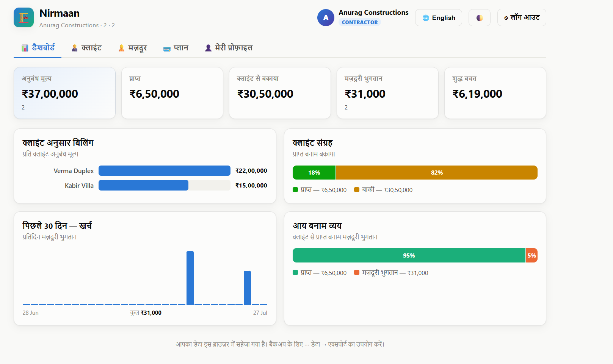Viewport: 613px width, 364px height.
Task: Open the प्लान tab
Action: (x=176, y=48)
